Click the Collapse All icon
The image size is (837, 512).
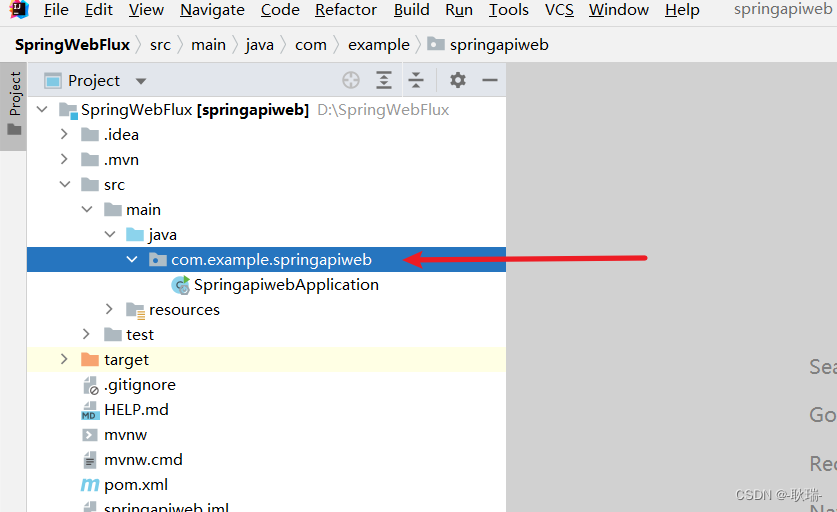coord(416,80)
